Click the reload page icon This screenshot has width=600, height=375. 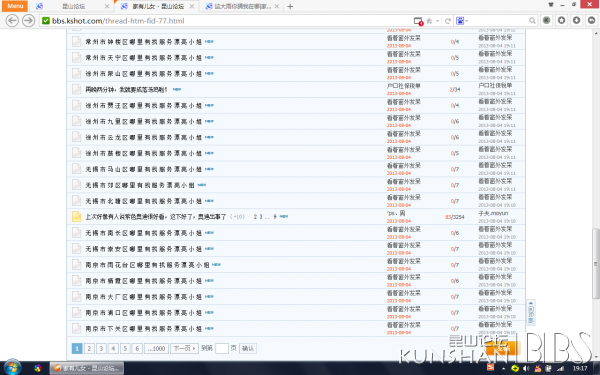pyautogui.click(x=447, y=21)
